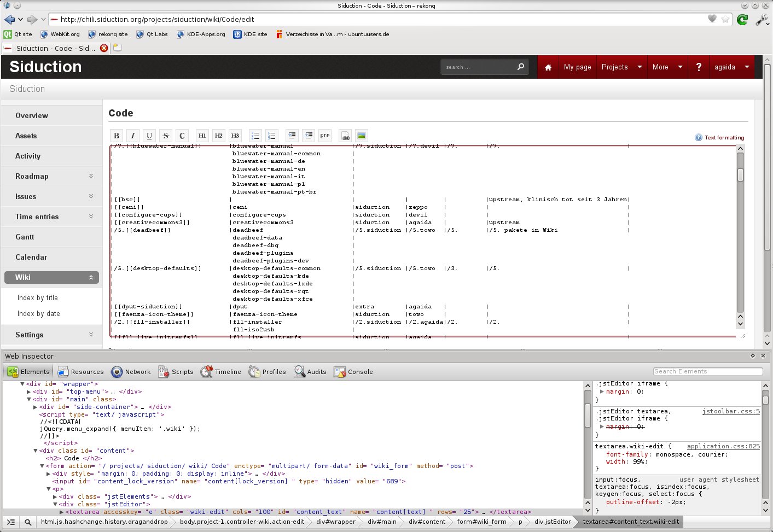Collapse the Wiki sidebar submenu
Screen dimensions: 773x532
pos(91,278)
